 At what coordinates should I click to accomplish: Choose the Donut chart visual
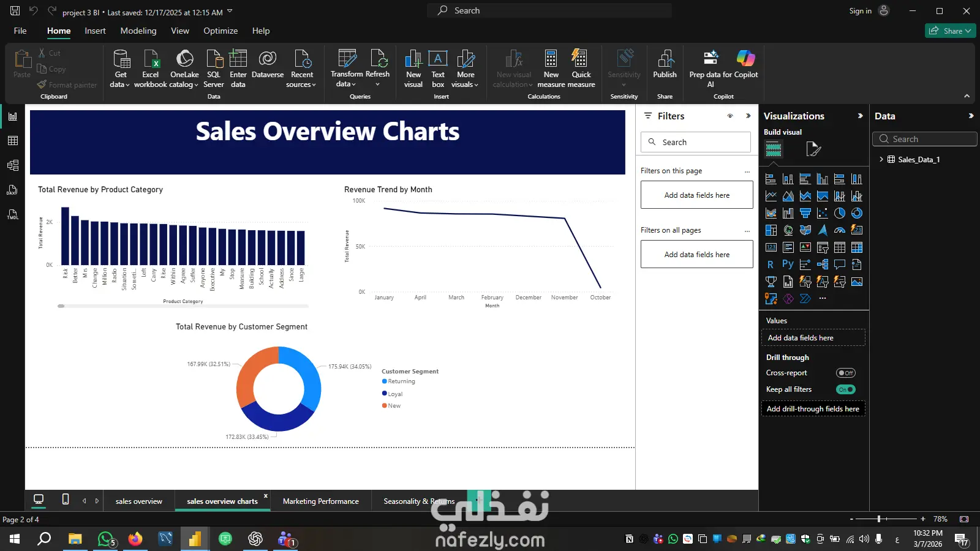(x=857, y=213)
